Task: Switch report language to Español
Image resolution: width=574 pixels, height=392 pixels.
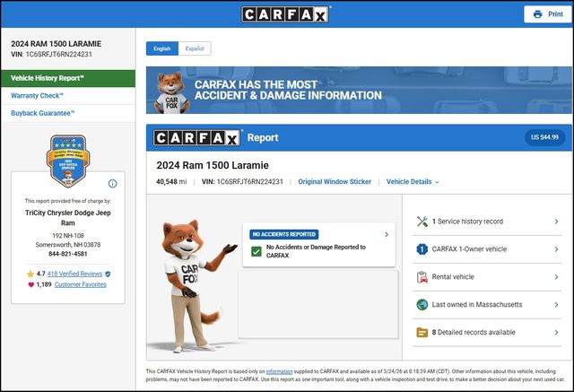Action: [195, 48]
